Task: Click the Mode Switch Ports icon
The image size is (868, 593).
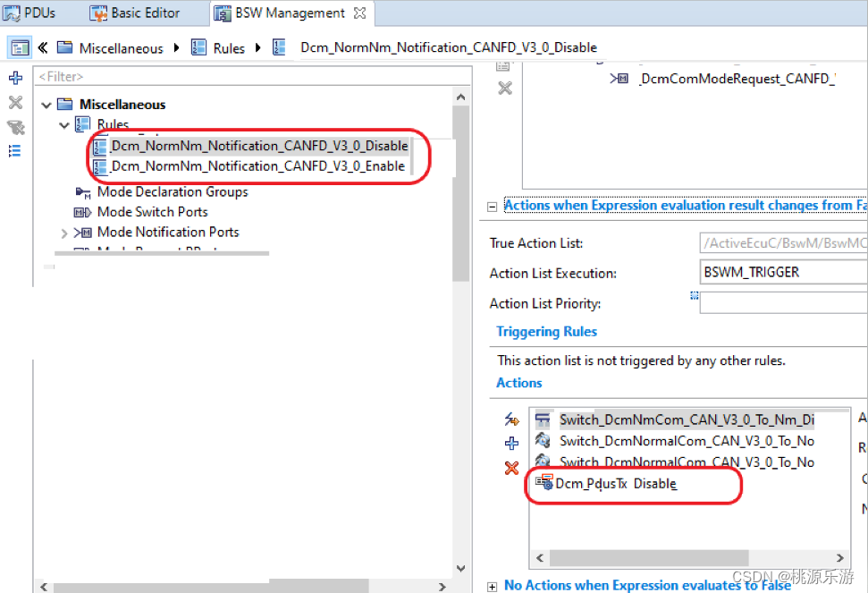Action: click(82, 212)
